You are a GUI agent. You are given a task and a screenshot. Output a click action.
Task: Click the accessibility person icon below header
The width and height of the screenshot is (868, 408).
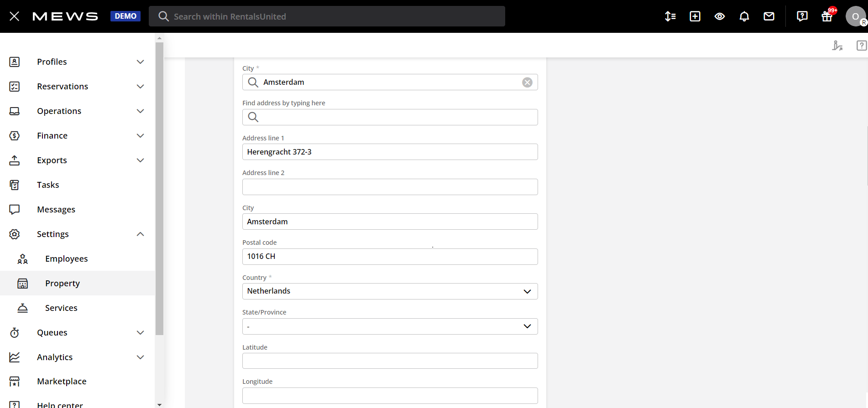coord(837,46)
